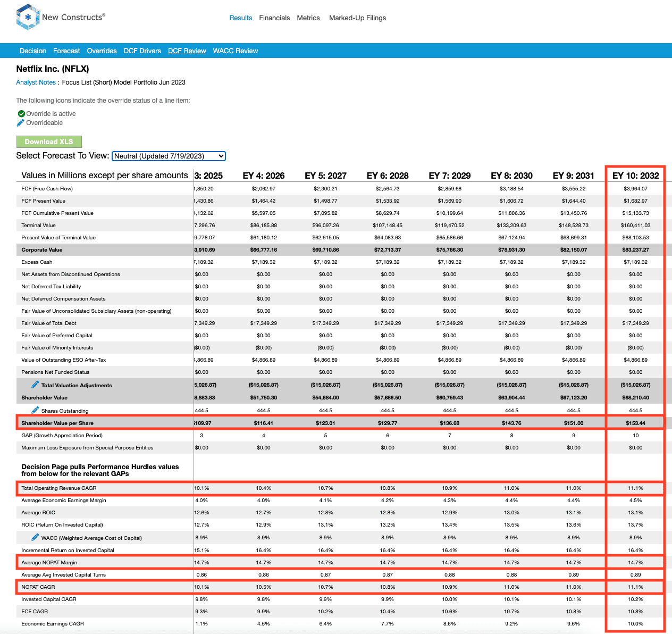Open the Overrides tab
672x634 pixels.
pyautogui.click(x=102, y=51)
